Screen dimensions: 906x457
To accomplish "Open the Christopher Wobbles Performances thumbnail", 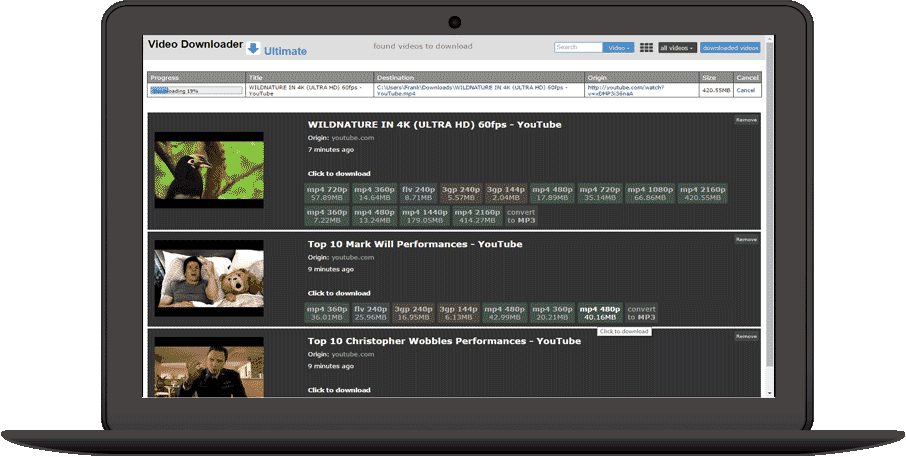I will [209, 367].
